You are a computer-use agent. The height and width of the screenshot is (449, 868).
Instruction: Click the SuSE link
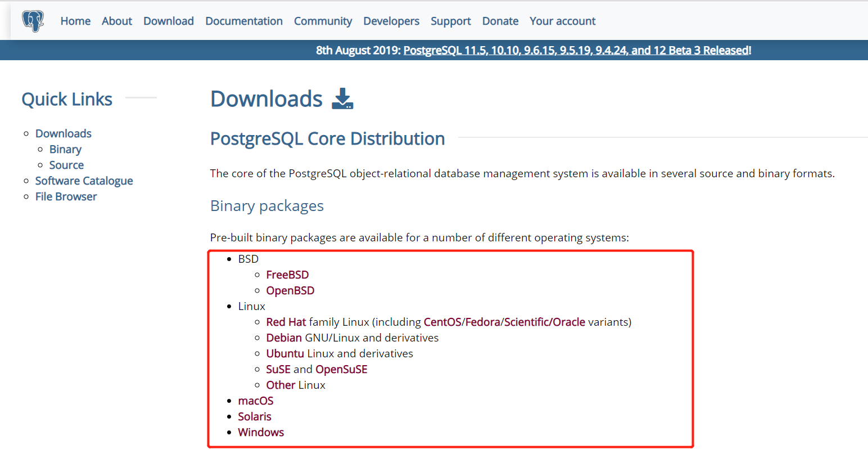(x=278, y=369)
